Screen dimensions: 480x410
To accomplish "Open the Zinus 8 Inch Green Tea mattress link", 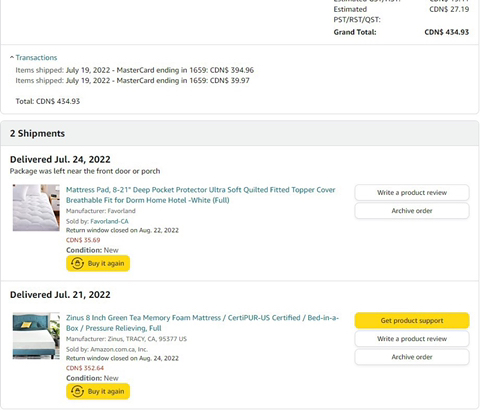I will (x=202, y=323).
